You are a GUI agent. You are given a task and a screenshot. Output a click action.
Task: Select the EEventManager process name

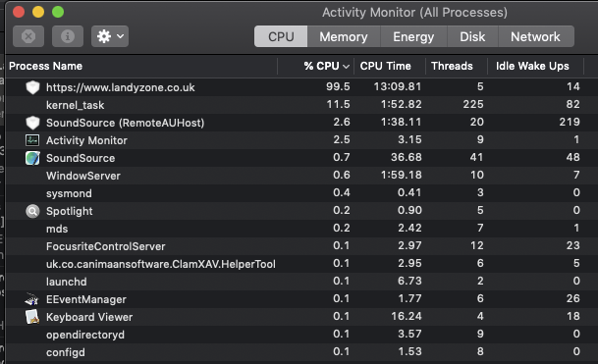coord(86,299)
